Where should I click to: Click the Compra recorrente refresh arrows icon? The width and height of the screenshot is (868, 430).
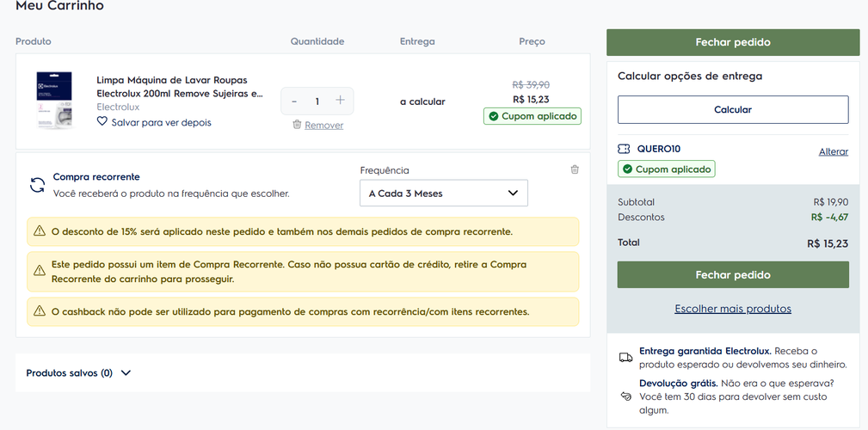37,185
